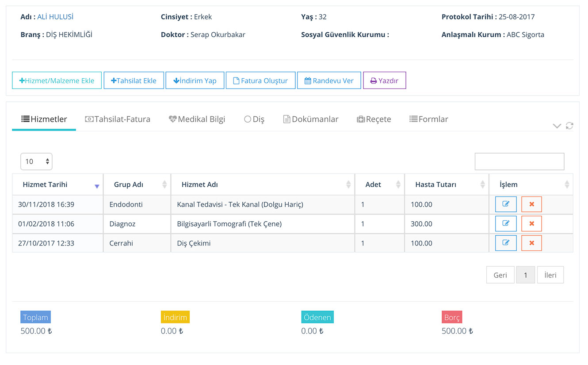Delete the Kanal Tedavisi service row
The height and width of the screenshot is (365, 588).
coord(531,204)
